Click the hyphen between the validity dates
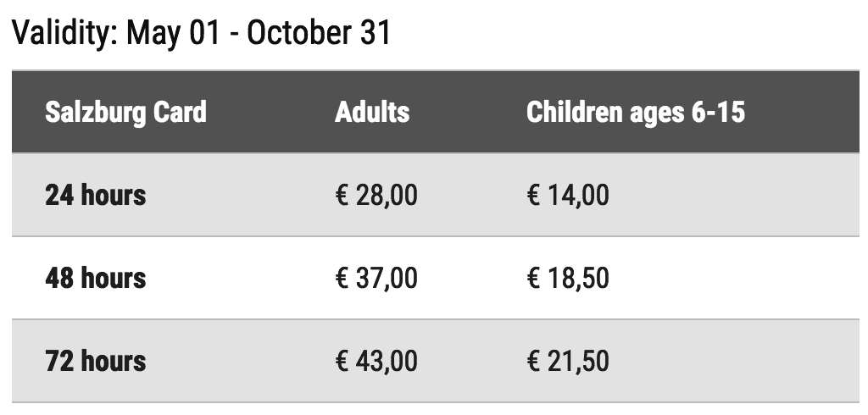Image resolution: width=868 pixels, height=415 pixels. tap(234, 35)
